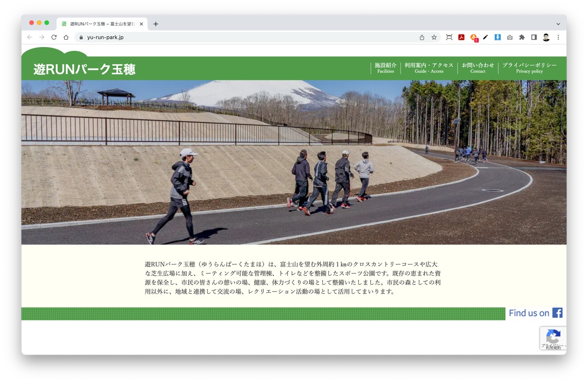This screenshot has width=588, height=383.
Task: Open the Chrome extensions puzzle-piece menu
Action: point(521,37)
